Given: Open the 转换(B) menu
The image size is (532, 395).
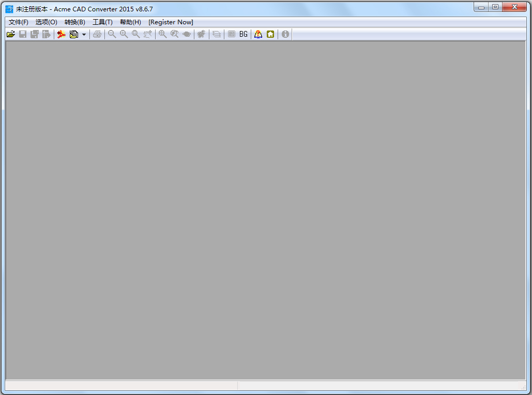Looking at the screenshot, I should pos(74,22).
